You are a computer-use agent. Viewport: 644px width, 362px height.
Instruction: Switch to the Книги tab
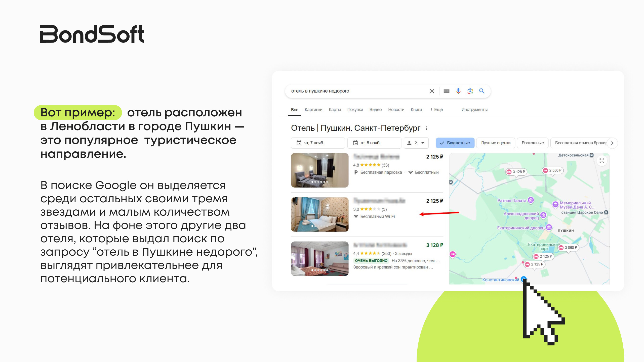click(416, 110)
